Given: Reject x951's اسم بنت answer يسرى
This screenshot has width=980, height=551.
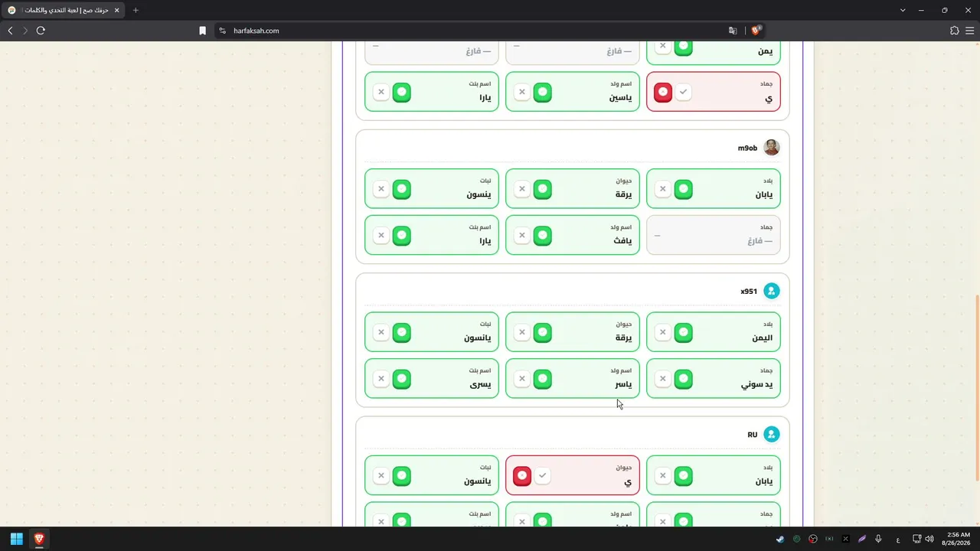Looking at the screenshot, I should 381,379.
